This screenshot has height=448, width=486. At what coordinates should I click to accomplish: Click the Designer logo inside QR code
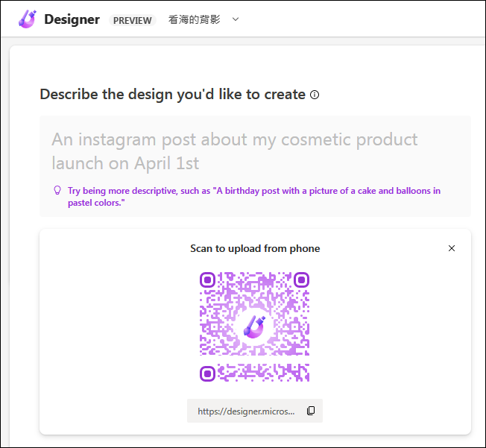pos(254,326)
